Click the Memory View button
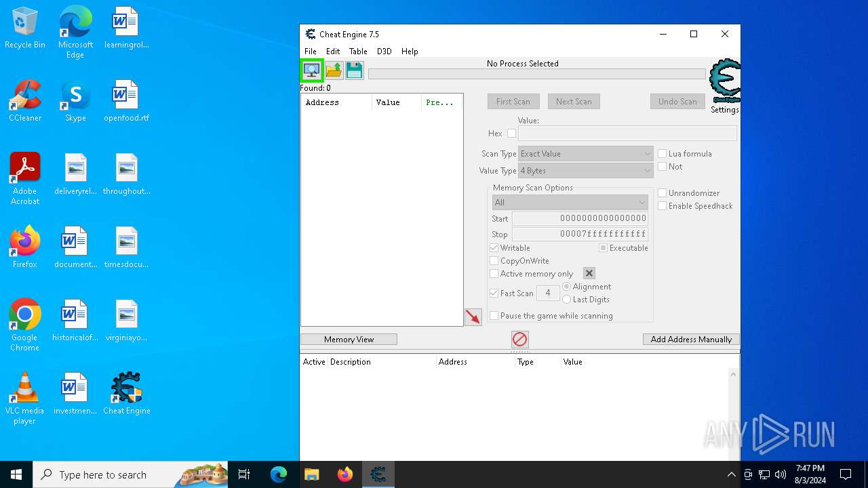This screenshot has height=488, width=868. pyautogui.click(x=349, y=340)
